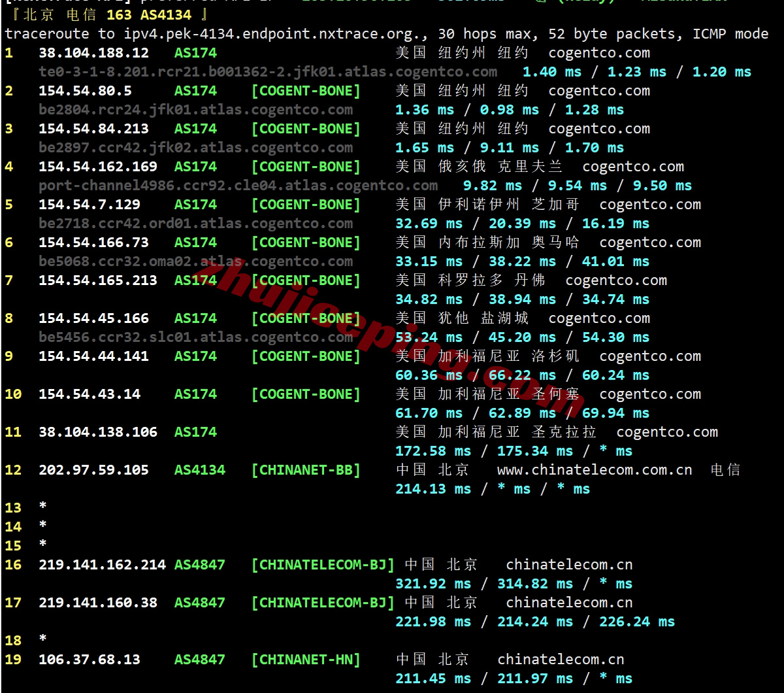Select IP address 154.54.44.141

click(x=93, y=356)
